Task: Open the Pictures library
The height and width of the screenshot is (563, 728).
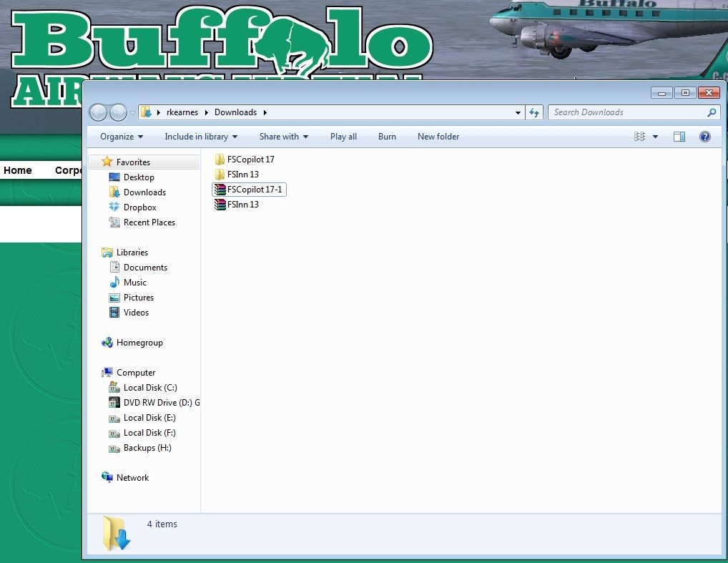Action: tap(138, 298)
